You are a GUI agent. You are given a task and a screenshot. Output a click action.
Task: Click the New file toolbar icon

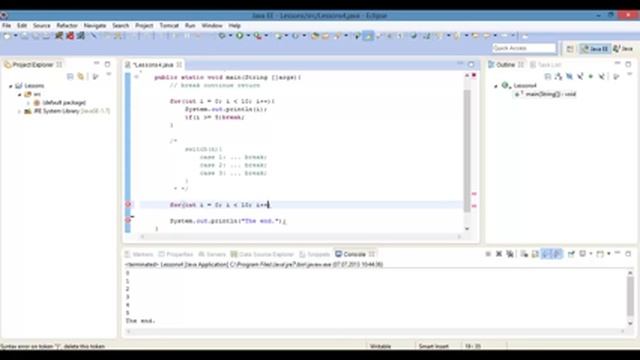click(x=7, y=36)
